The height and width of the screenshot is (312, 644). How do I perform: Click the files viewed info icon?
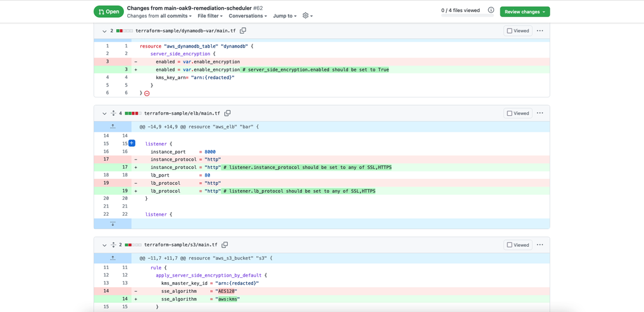(491, 11)
